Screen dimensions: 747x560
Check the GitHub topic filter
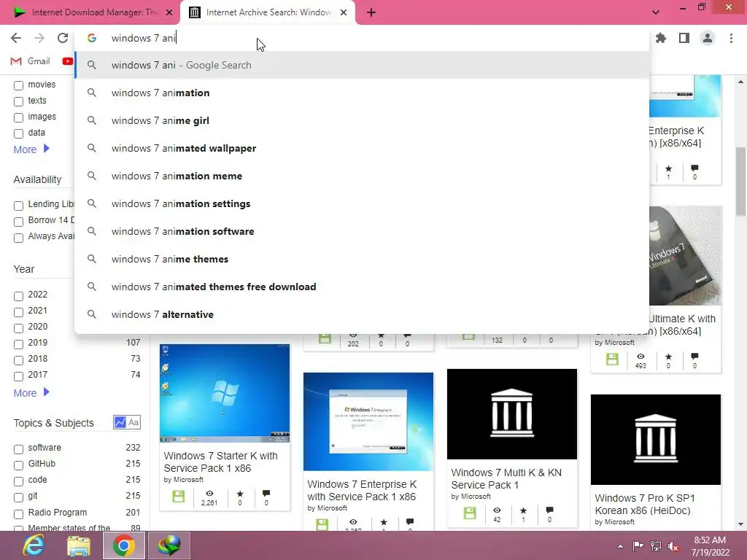click(18, 465)
